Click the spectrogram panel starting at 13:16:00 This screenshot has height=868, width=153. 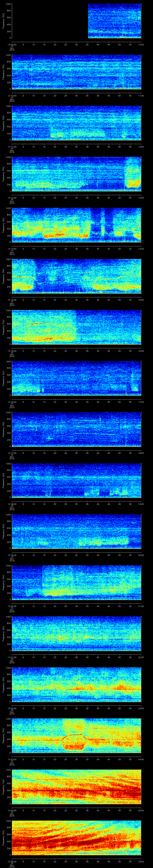pos(76,378)
